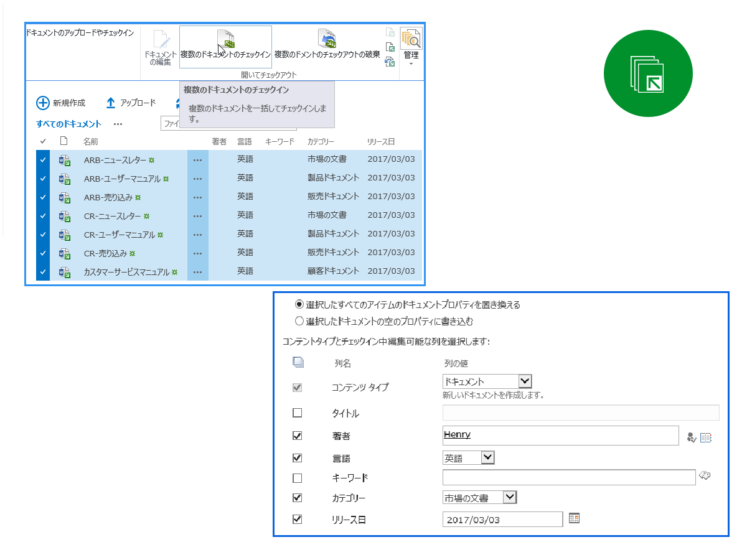This screenshot has width=747, height=560.
Task: Expand the コンテンツ タイプ dropdown showing ドキュメント
Action: click(525, 381)
